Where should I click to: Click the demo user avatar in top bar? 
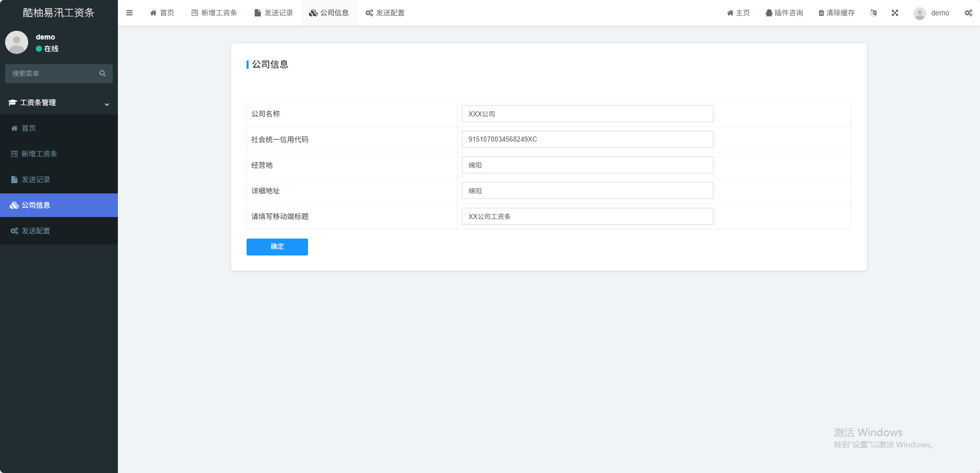tap(920, 13)
